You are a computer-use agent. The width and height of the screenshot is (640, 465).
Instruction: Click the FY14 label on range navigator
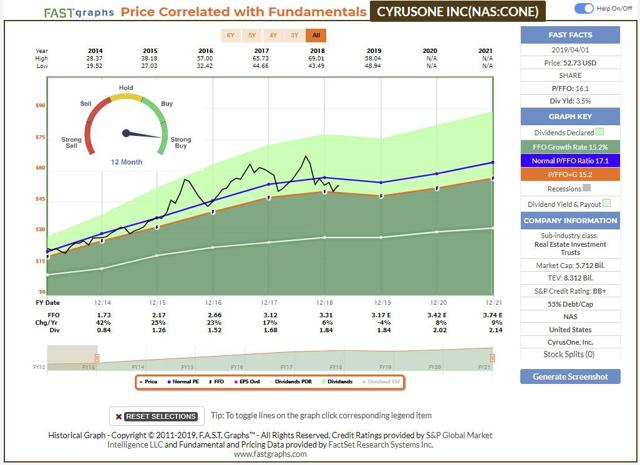(x=138, y=367)
